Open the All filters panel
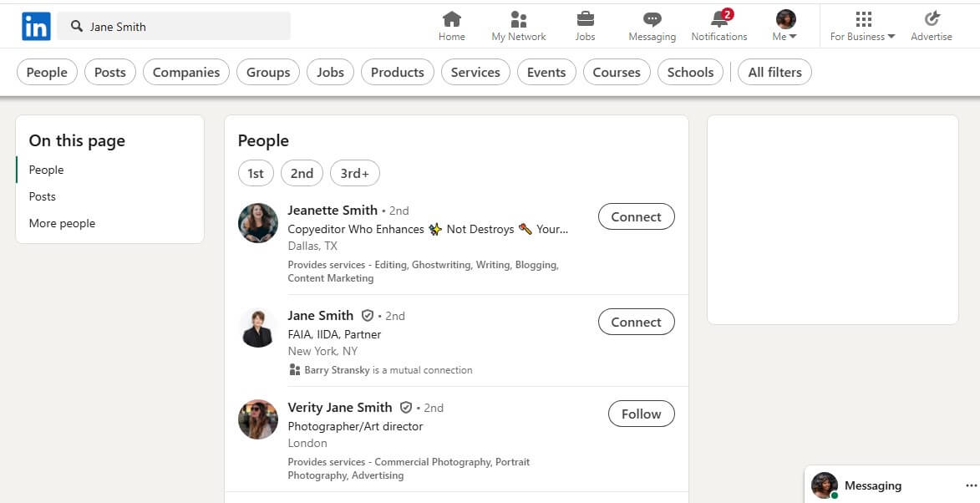The width and height of the screenshot is (980, 503). click(774, 72)
